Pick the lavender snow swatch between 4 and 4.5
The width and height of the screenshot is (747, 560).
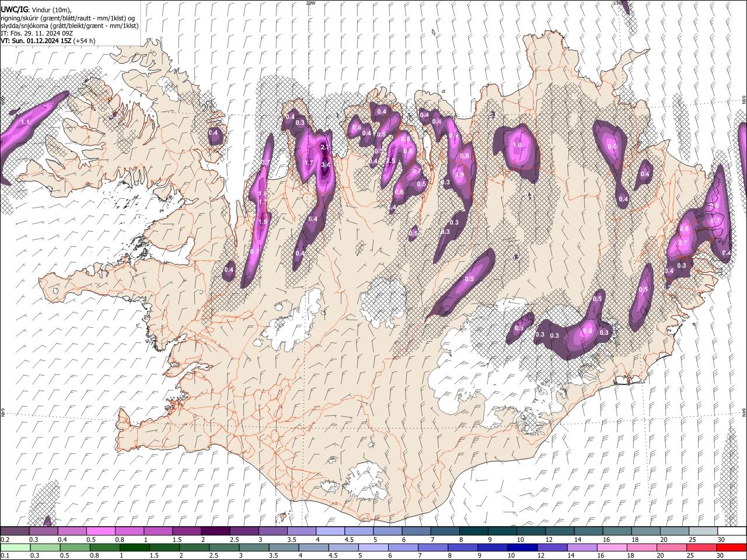coord(330,531)
